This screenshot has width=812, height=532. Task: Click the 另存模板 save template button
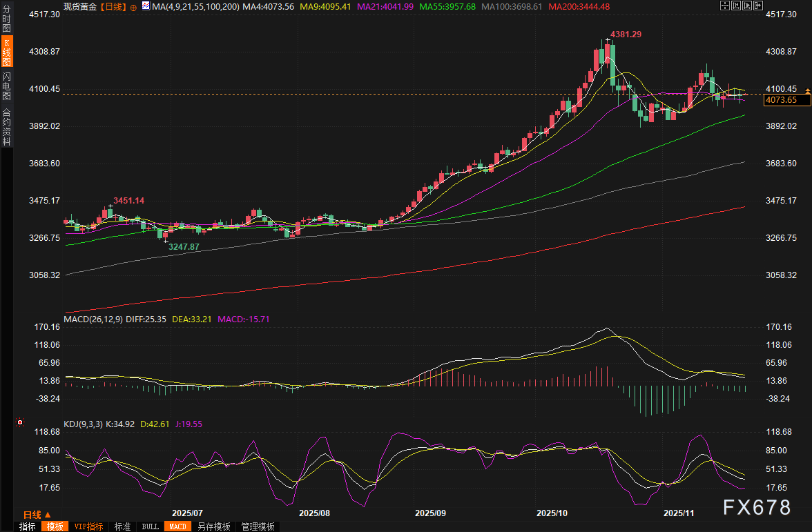pyautogui.click(x=213, y=526)
